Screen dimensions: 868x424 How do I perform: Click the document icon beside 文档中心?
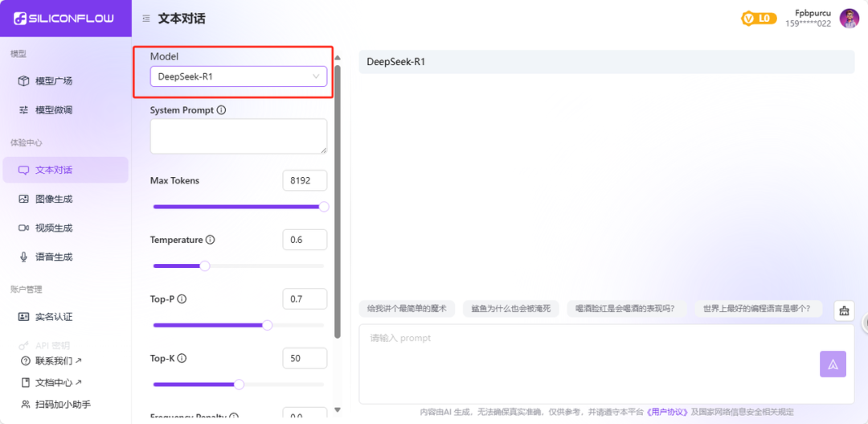click(25, 382)
